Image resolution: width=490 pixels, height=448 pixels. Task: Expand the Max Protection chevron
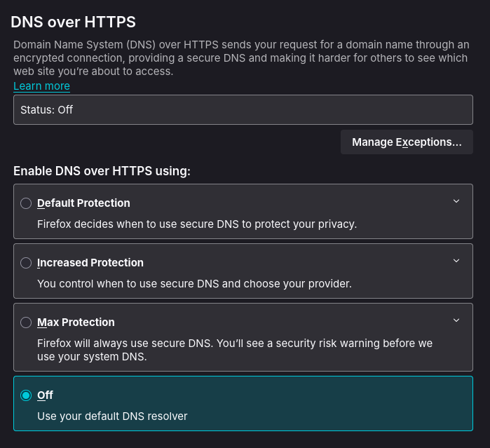(456, 320)
